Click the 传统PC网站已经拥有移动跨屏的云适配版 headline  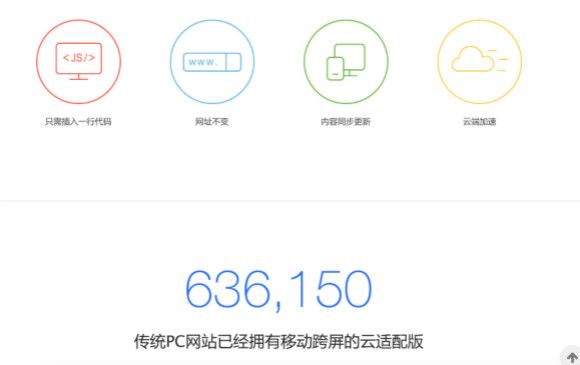[279, 341]
